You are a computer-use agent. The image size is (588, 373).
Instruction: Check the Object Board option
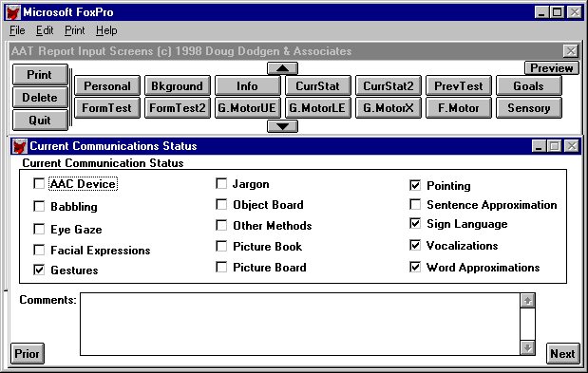pyautogui.click(x=221, y=204)
